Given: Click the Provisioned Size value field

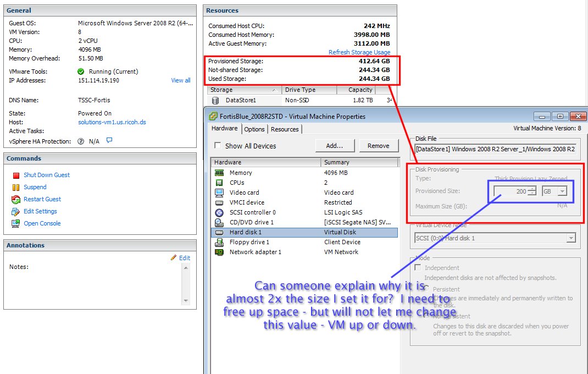Looking at the screenshot, I should [511, 191].
